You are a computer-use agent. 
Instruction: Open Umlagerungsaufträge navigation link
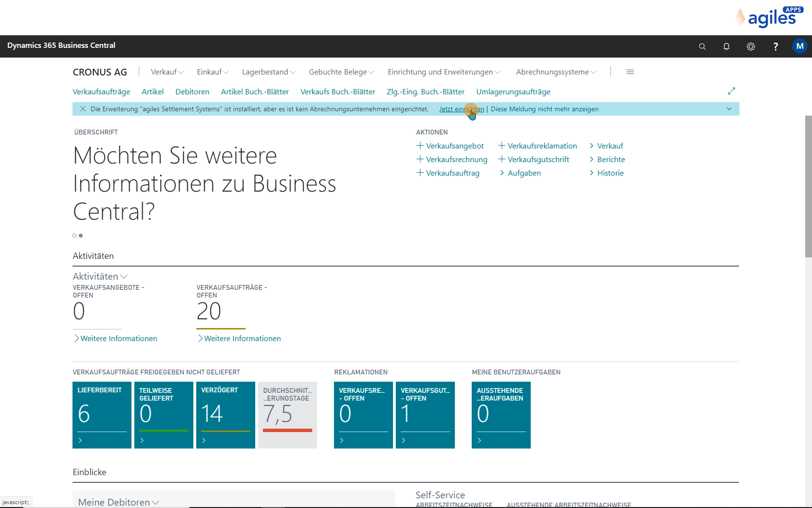513,91
